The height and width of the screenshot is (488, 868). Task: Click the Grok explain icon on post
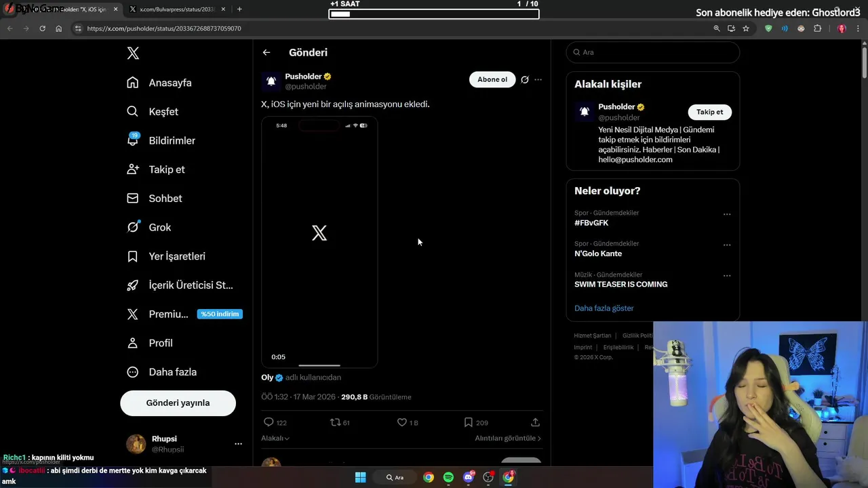tap(525, 79)
